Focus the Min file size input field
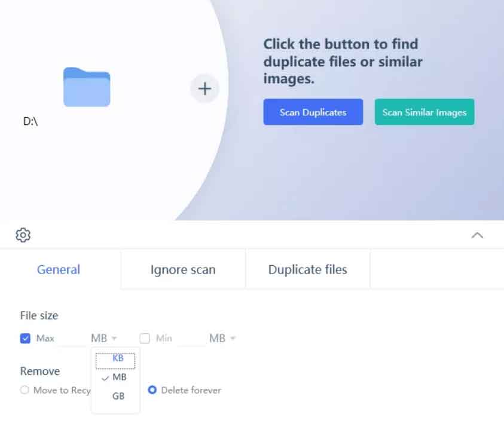The height and width of the screenshot is (427, 504). pyautogui.click(x=190, y=339)
